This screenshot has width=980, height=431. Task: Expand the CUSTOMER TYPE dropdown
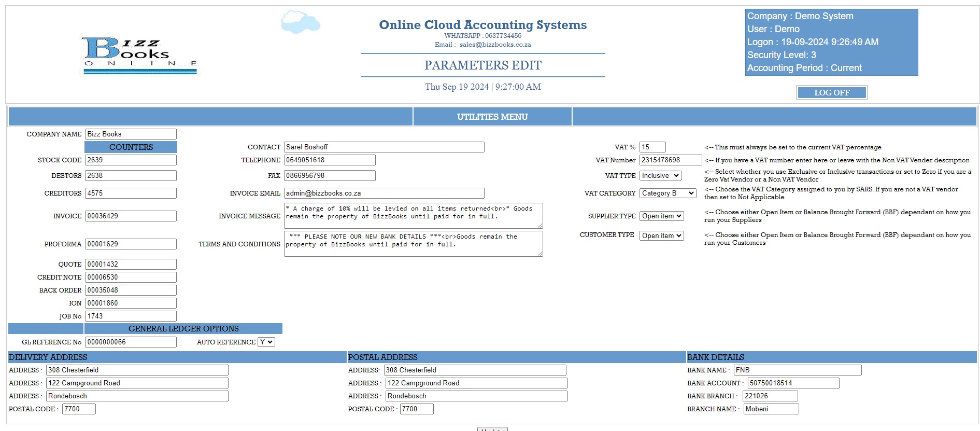(x=662, y=236)
